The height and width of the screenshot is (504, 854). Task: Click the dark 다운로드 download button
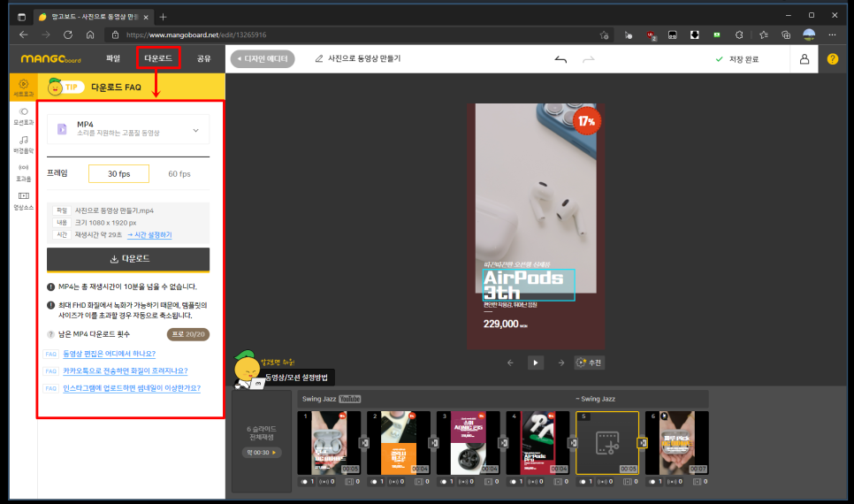pyautogui.click(x=128, y=259)
